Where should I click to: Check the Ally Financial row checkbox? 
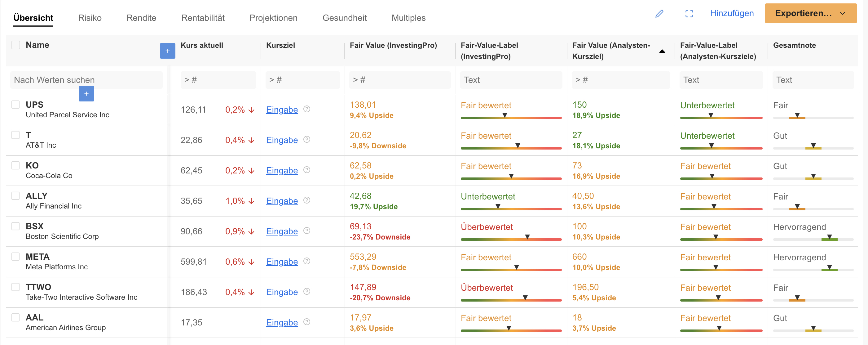15,195
